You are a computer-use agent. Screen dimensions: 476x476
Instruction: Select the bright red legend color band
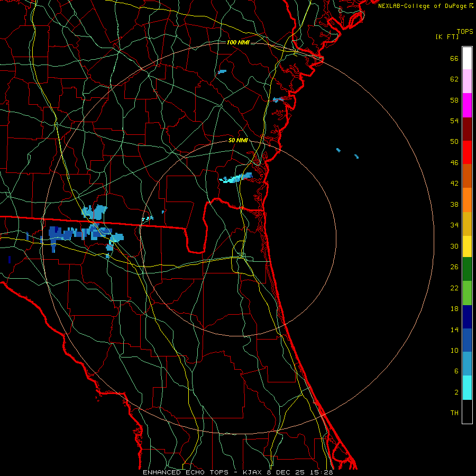(x=467, y=152)
